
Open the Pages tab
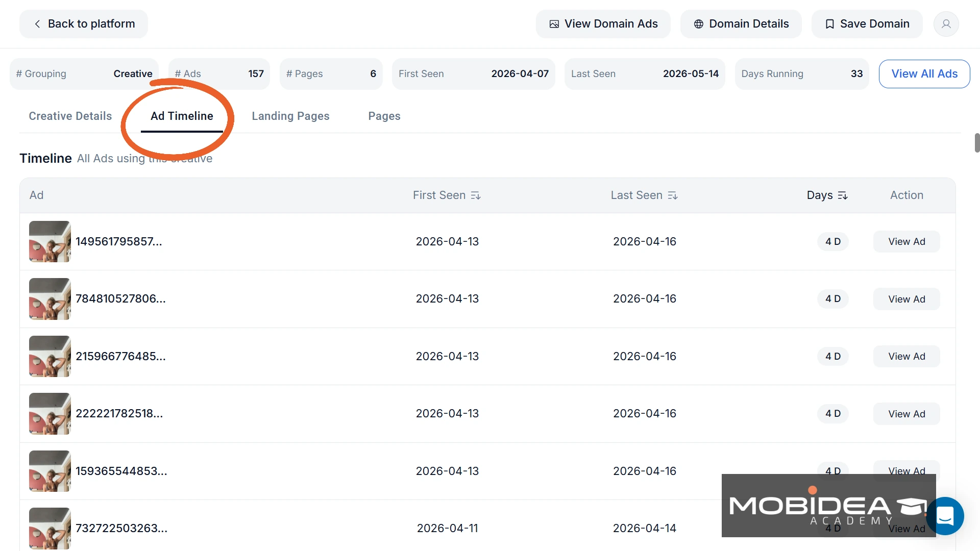[384, 116]
